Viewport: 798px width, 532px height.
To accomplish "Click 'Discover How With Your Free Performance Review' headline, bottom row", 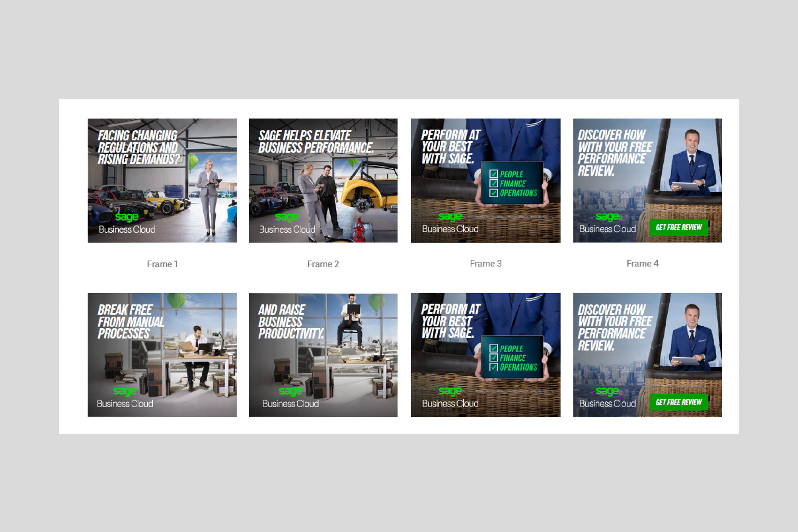I will coord(615,328).
